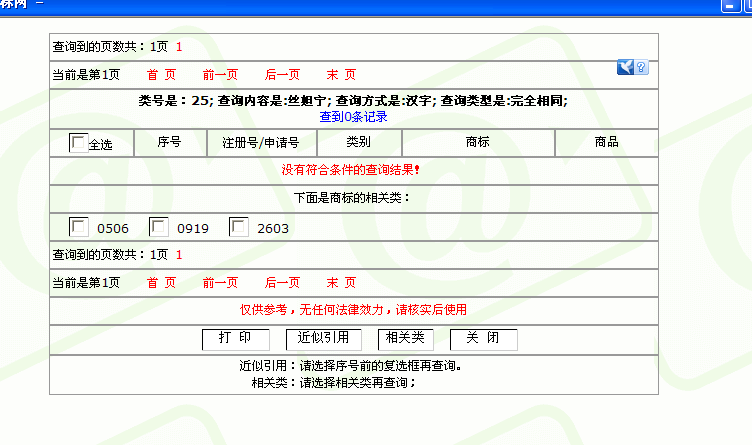Click the 没有符合条件的查询结果 message

pos(351,170)
